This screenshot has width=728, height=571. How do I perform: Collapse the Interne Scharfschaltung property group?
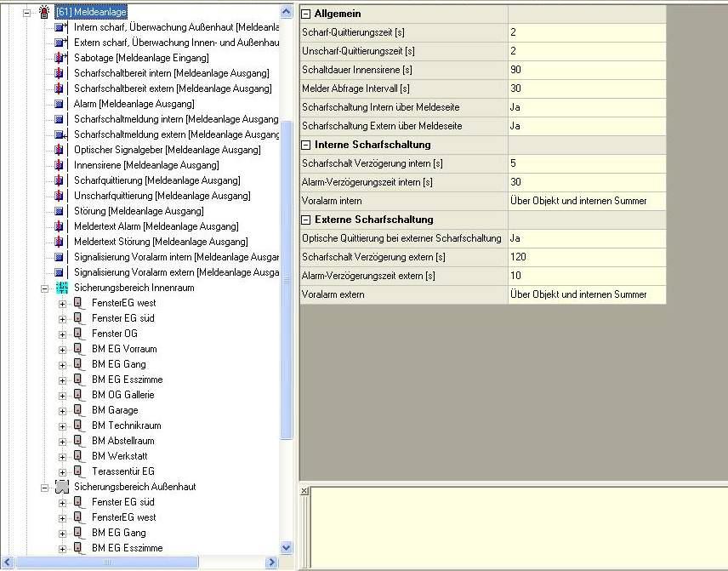click(x=305, y=145)
